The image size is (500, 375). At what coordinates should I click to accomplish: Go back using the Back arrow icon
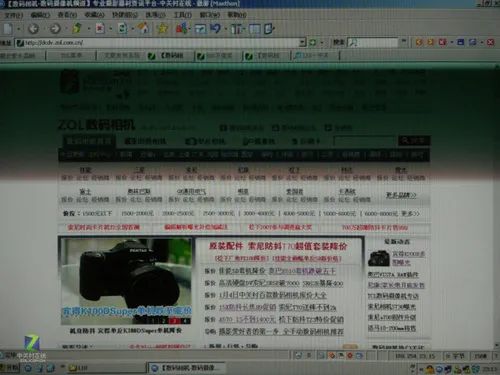coord(33,29)
